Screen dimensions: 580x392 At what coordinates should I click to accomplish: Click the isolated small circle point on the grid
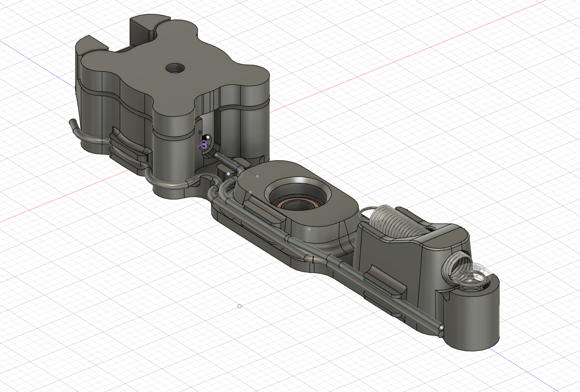(239, 306)
